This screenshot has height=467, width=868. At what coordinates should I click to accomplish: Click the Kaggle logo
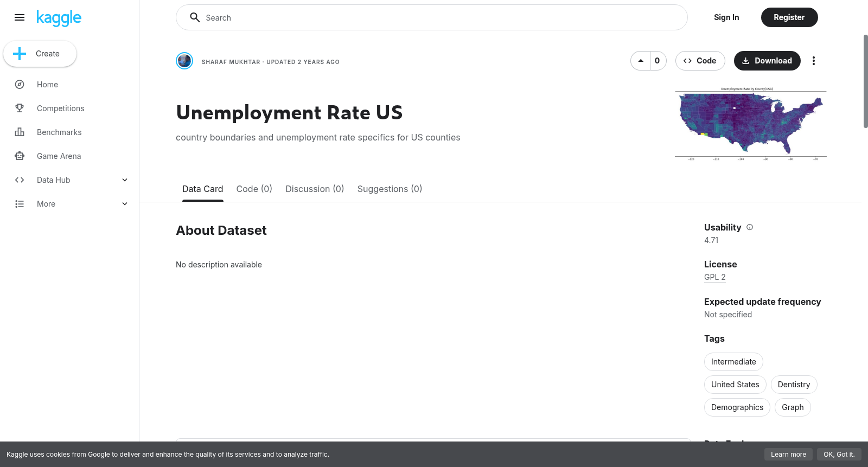pyautogui.click(x=59, y=18)
